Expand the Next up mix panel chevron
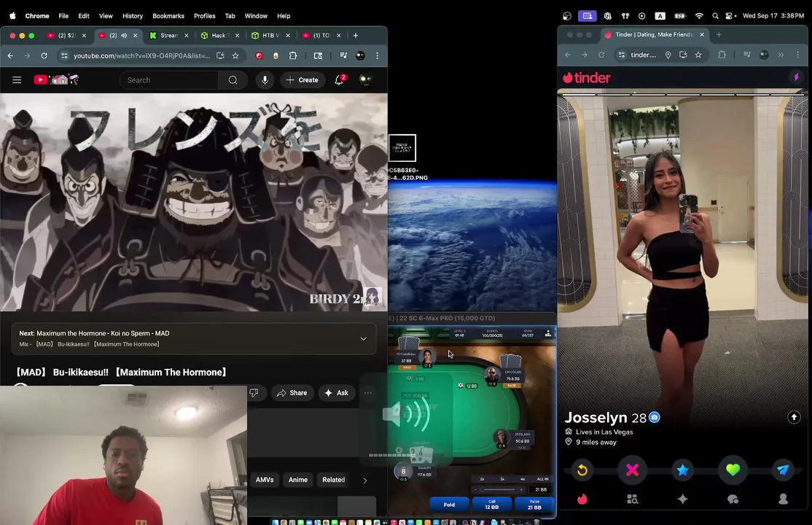Screen dimensions: 812x525 click(364, 338)
